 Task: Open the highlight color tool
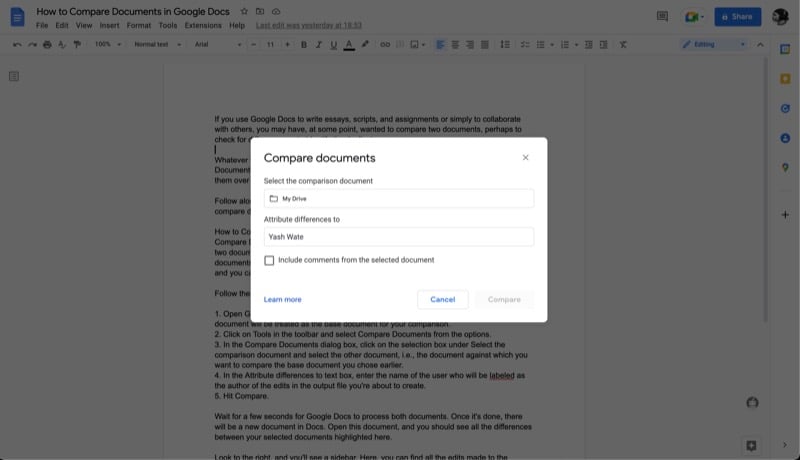365,44
